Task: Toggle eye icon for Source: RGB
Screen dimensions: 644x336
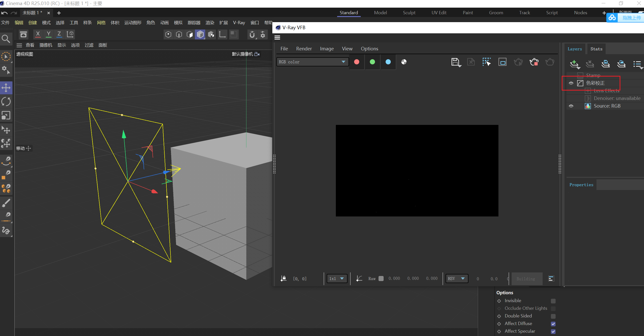Action: pos(572,106)
